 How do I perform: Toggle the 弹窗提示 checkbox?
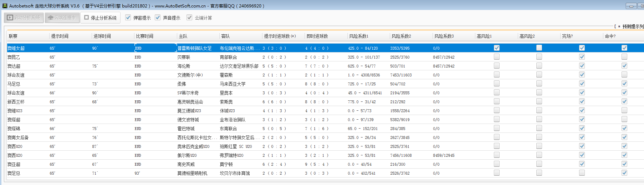tap(128, 17)
